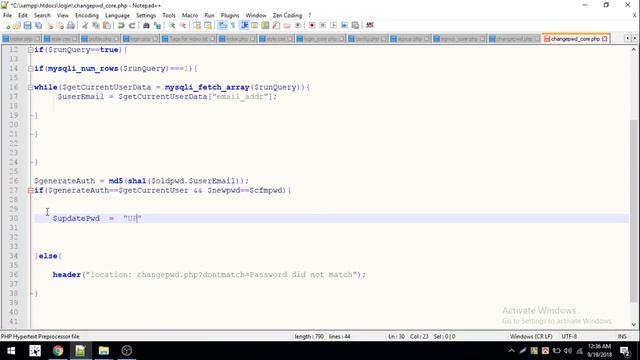Open the Encoding menu
This screenshot has height=360, width=640.
click(x=87, y=16)
